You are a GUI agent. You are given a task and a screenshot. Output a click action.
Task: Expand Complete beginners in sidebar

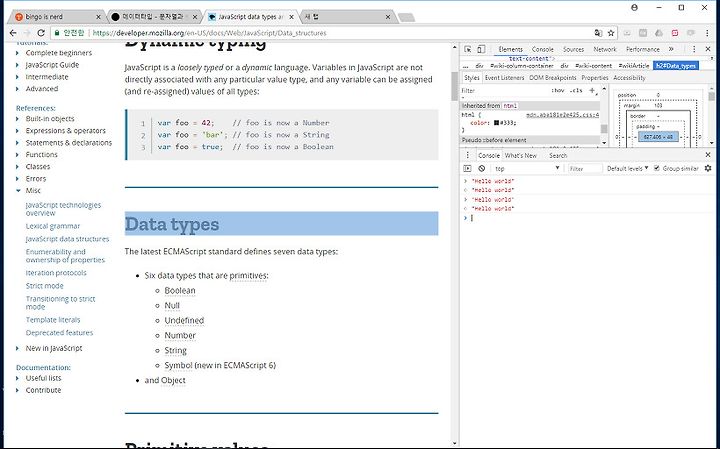click(x=17, y=53)
